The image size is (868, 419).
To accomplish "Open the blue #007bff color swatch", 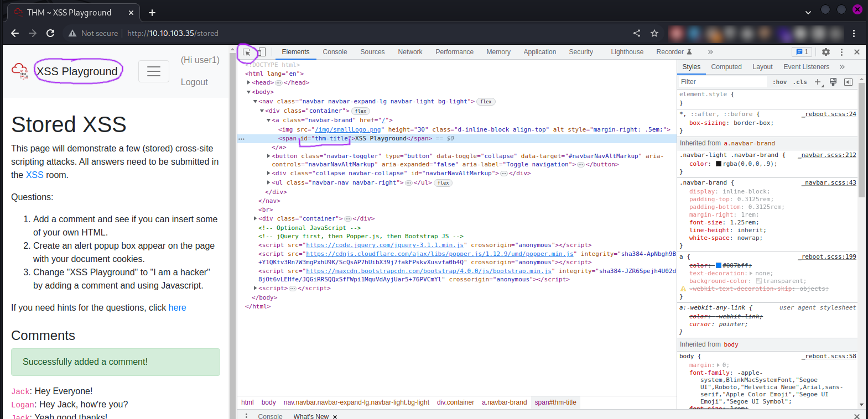I will click(719, 265).
